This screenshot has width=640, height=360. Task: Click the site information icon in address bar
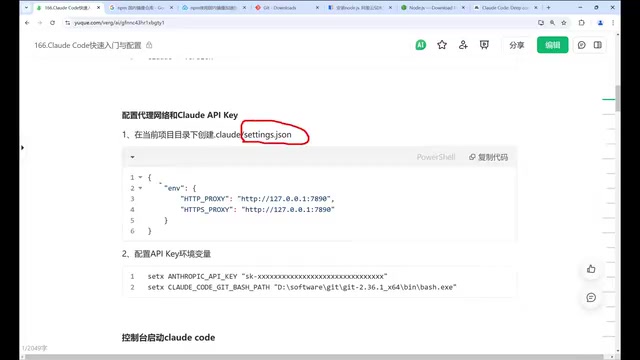click(x=67, y=23)
